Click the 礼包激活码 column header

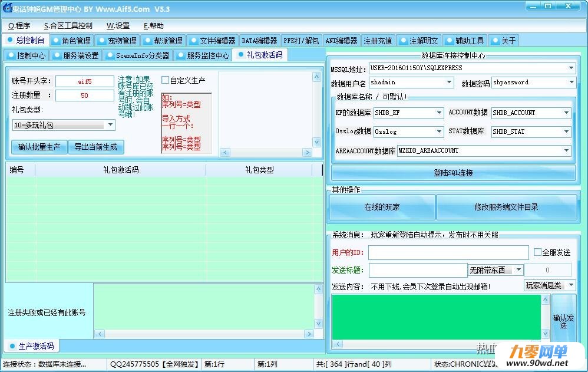coord(121,170)
